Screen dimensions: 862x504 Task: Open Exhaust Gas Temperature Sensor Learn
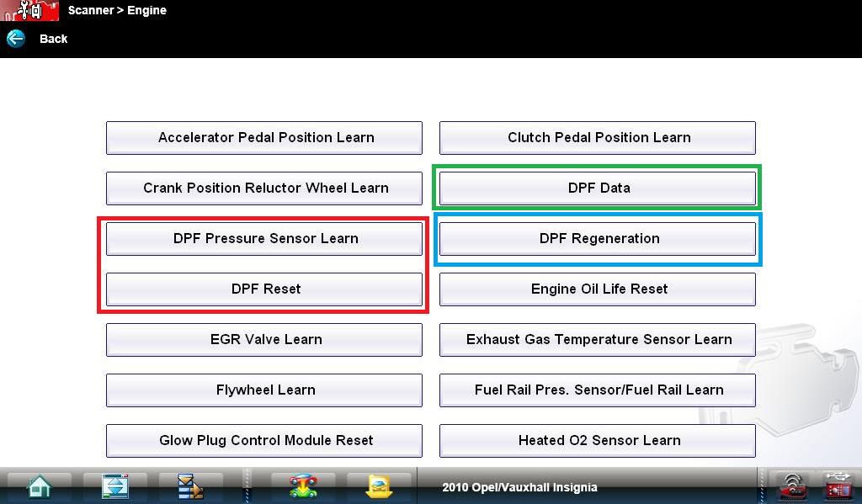pos(598,340)
